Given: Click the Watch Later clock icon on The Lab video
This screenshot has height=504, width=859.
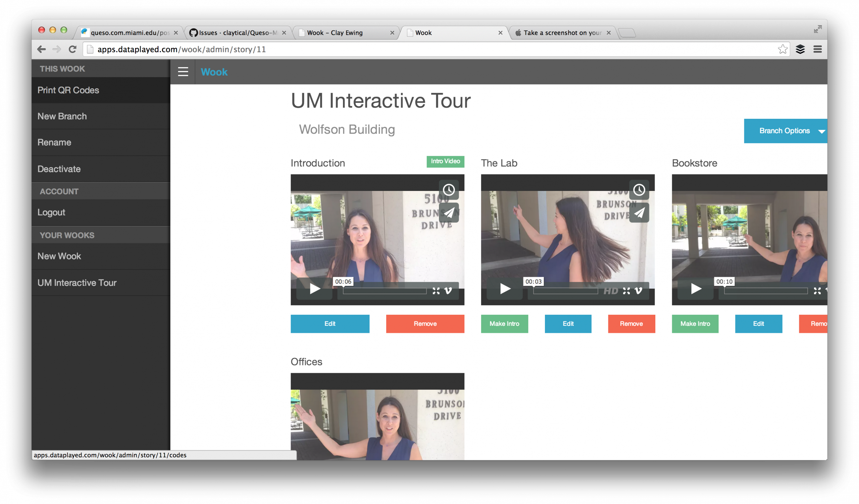Looking at the screenshot, I should [x=639, y=190].
